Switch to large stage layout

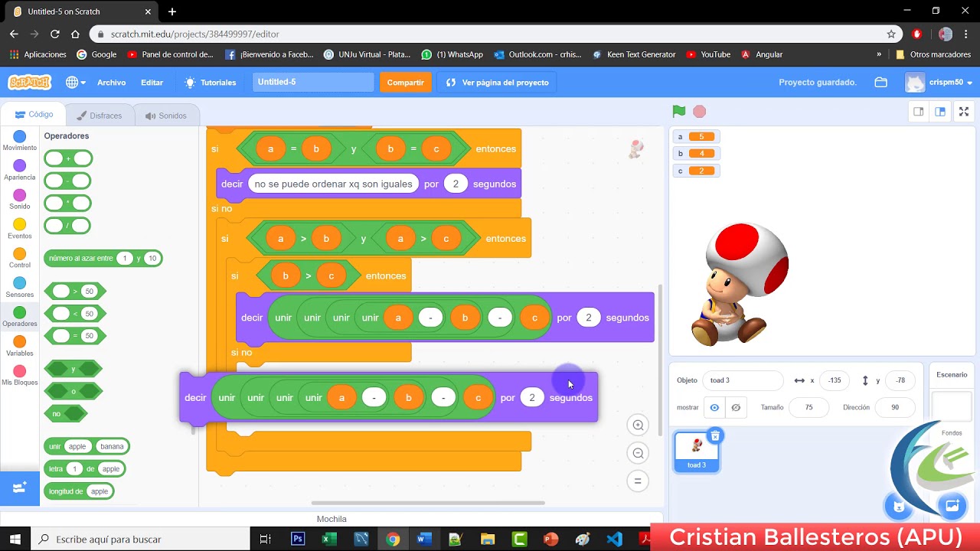point(940,112)
